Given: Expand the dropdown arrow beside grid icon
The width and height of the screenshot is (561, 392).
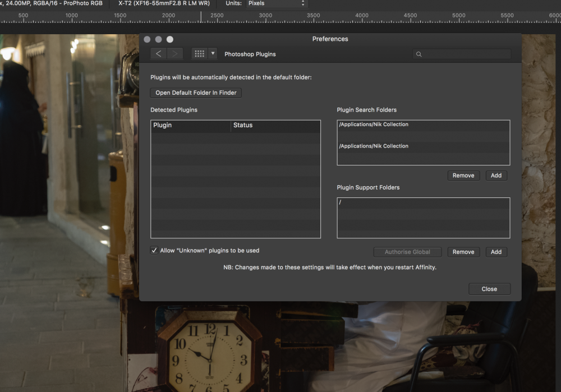Looking at the screenshot, I should click(x=213, y=54).
